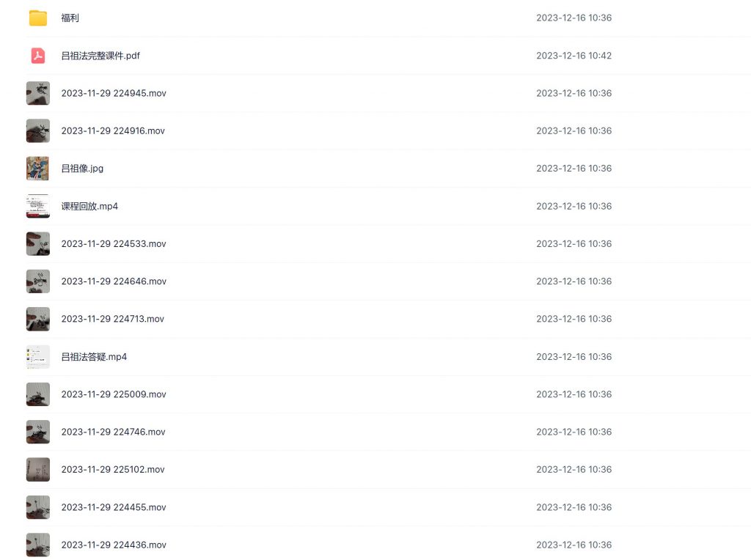The height and width of the screenshot is (560, 751).
Task: Play 课程回放.mp4 by its name
Action: pos(89,207)
